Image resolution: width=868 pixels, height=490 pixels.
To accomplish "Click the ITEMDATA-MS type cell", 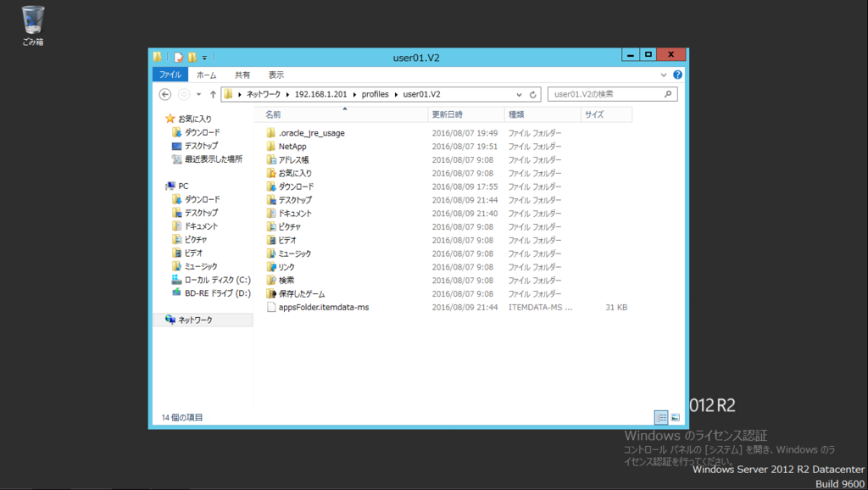I will tap(540, 307).
